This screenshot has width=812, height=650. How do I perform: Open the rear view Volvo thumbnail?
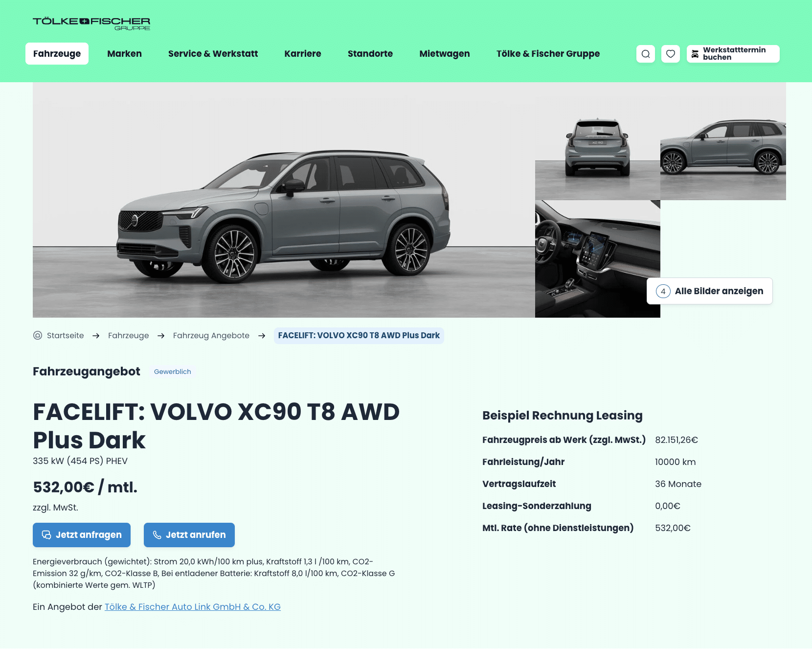tap(597, 141)
